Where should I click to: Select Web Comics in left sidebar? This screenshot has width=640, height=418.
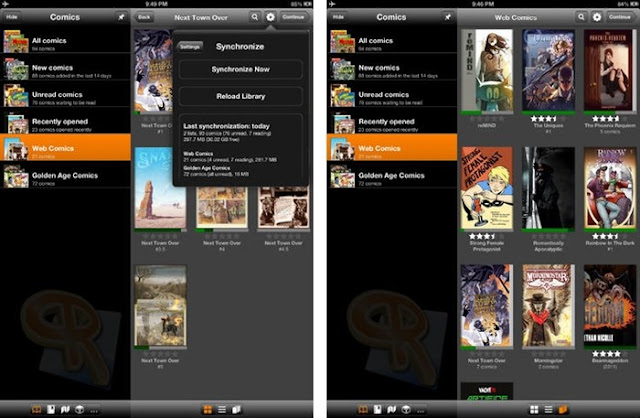[x=65, y=147]
